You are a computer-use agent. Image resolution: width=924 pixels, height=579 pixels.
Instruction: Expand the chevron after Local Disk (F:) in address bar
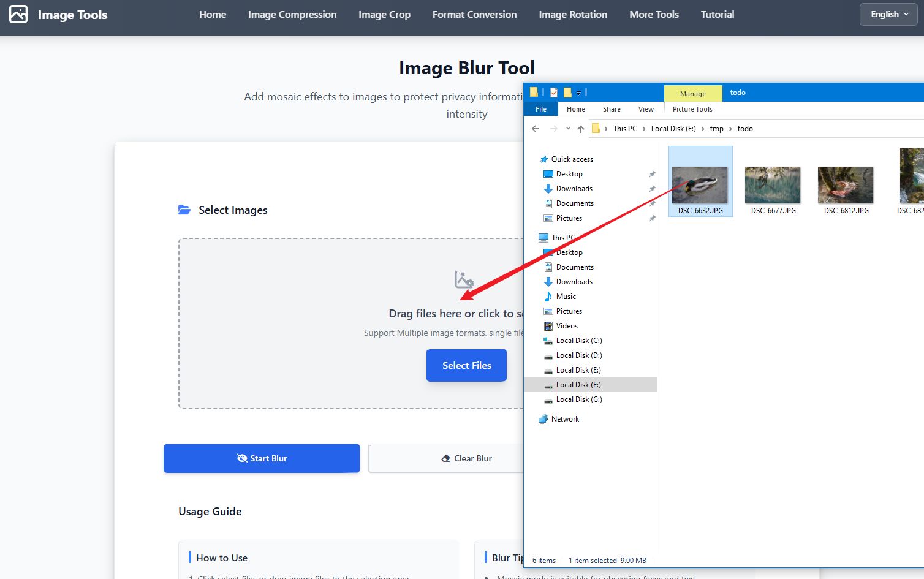[703, 129]
